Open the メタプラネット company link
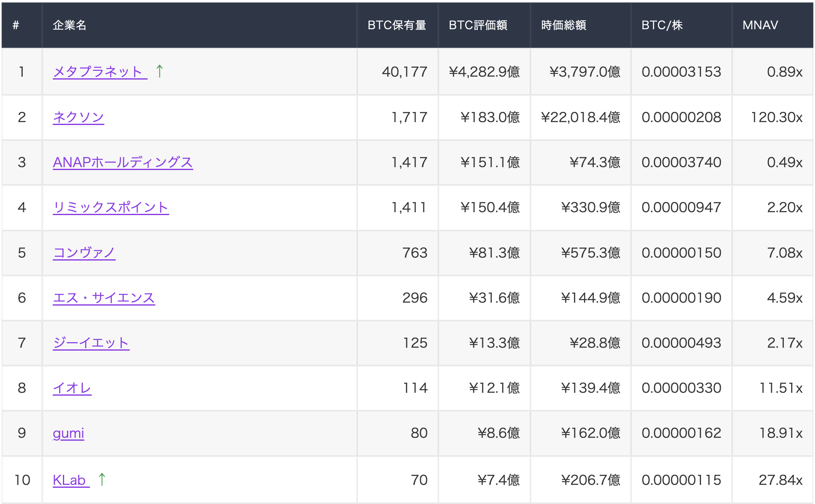The image size is (815, 504). 97,72
